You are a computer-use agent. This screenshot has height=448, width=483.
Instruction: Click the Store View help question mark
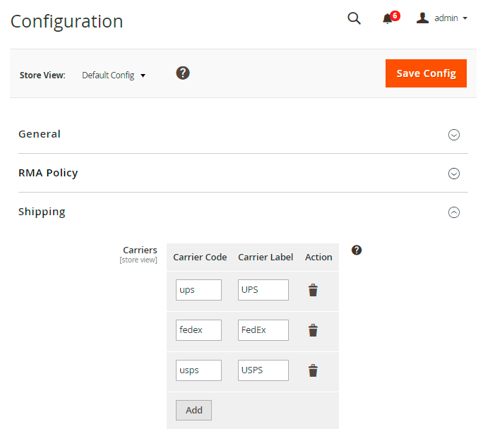(x=183, y=73)
